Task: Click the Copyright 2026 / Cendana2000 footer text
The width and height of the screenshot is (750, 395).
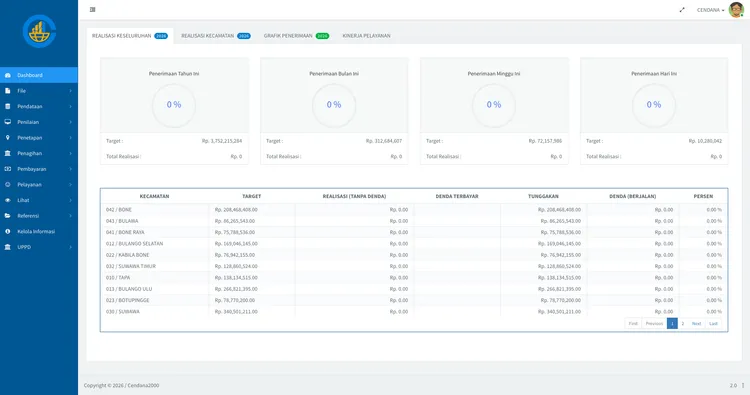Action: pyautogui.click(x=121, y=385)
